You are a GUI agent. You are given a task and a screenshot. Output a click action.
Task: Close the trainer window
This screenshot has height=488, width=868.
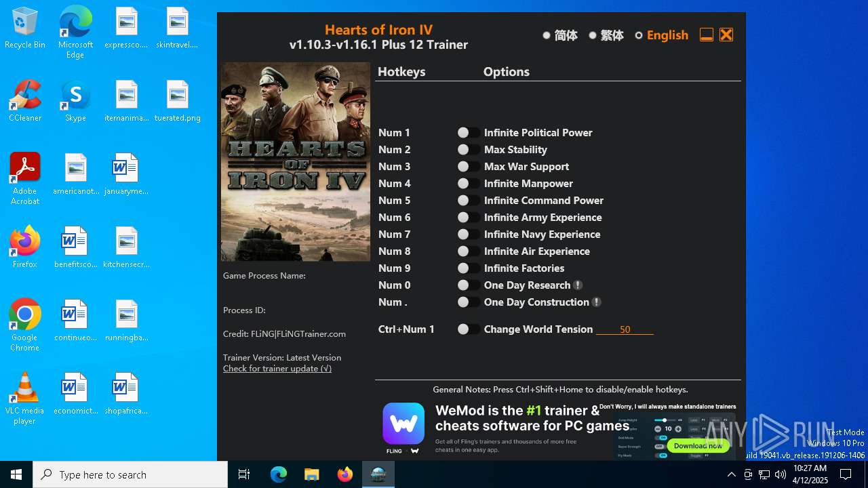click(x=726, y=35)
